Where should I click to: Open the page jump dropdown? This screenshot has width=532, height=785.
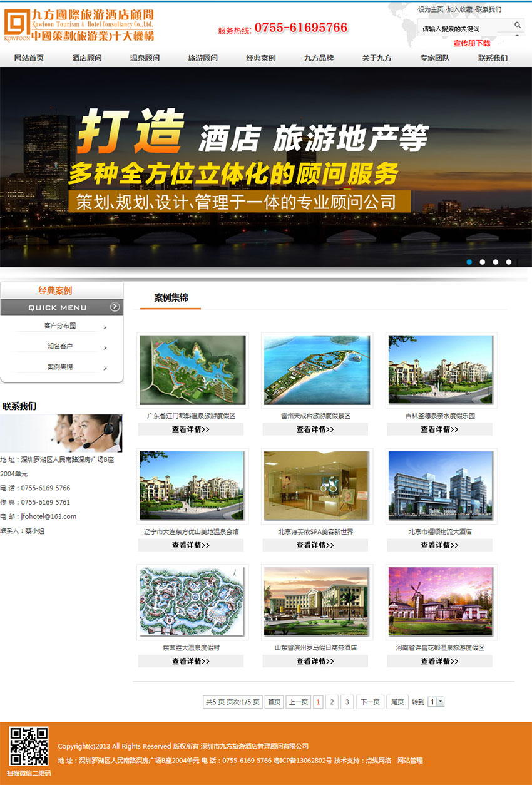click(436, 702)
